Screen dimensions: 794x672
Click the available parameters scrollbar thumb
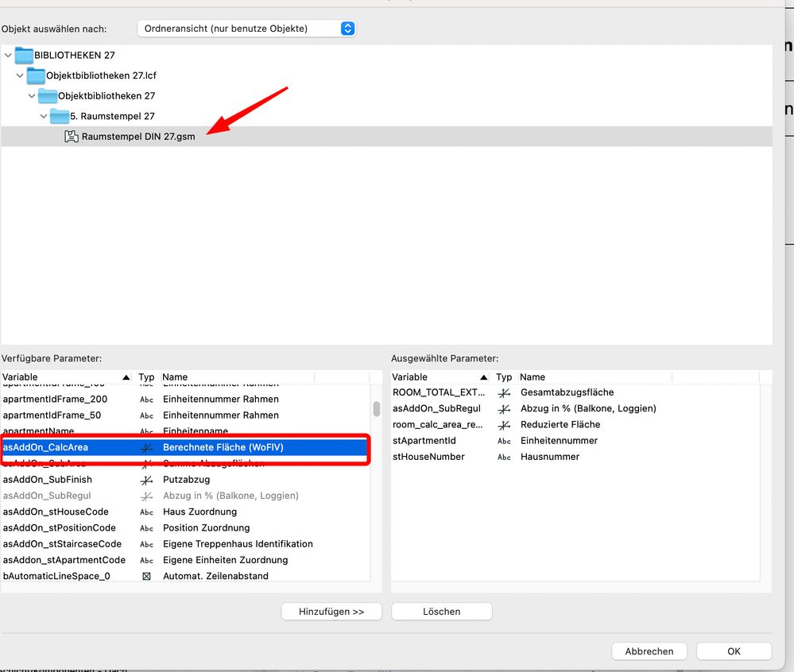click(x=376, y=408)
